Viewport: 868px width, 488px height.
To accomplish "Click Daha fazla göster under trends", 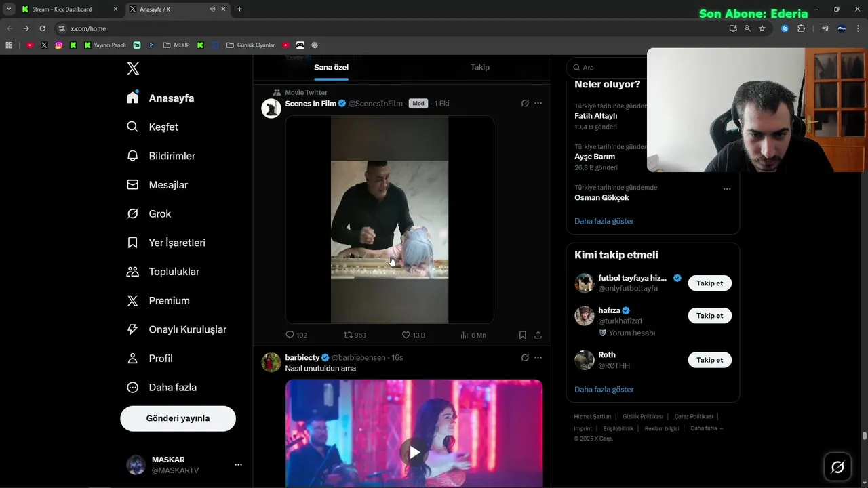I will point(604,221).
